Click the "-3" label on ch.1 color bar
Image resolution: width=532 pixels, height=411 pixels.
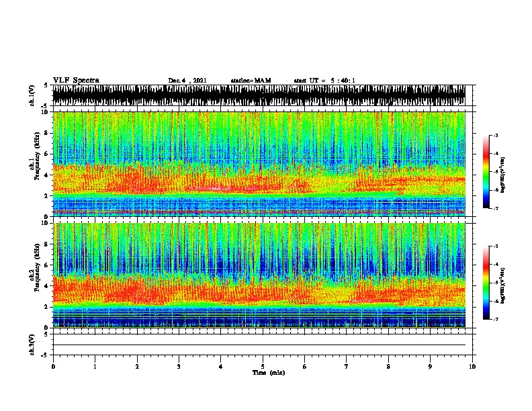point(495,136)
